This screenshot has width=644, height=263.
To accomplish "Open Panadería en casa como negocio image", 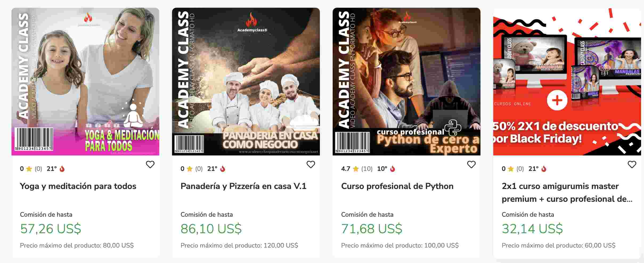I will point(246,81).
